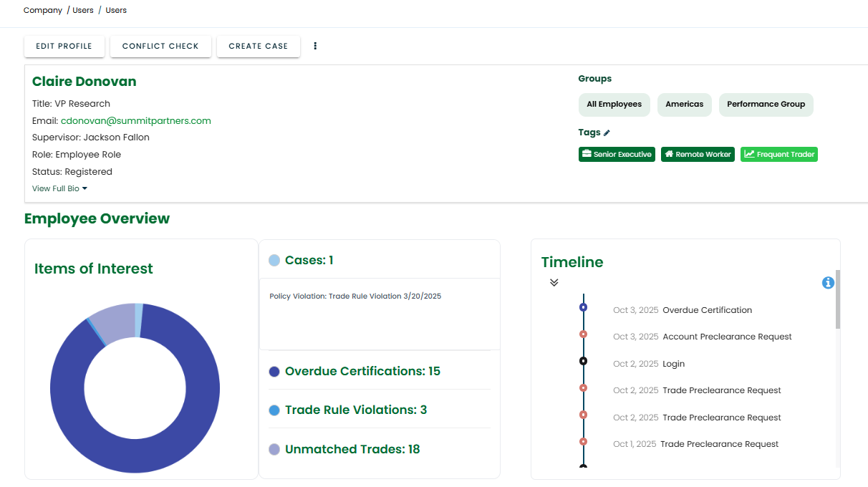Run a Conflict Check
The width and height of the screenshot is (868, 487).
click(x=160, y=46)
